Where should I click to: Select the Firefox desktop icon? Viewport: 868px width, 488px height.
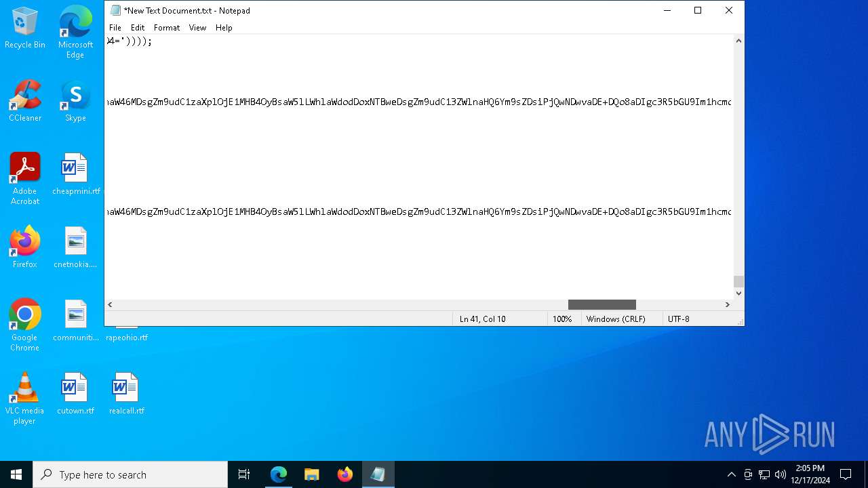tap(25, 247)
